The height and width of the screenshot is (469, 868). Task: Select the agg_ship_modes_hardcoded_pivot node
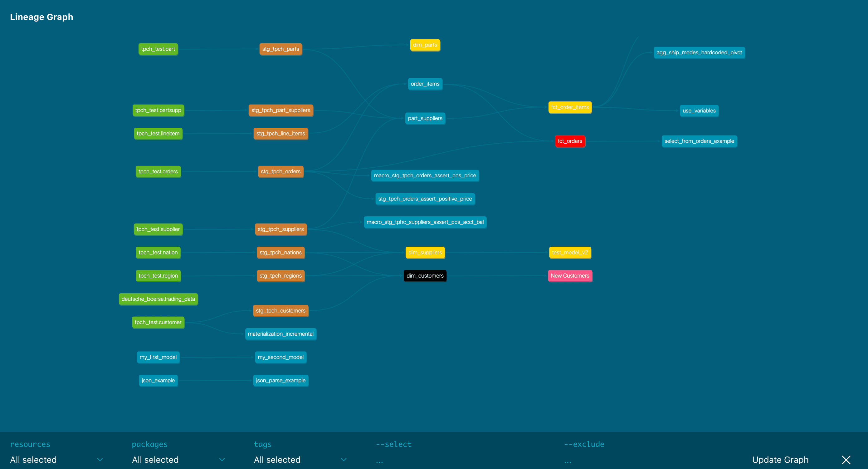[x=699, y=52]
